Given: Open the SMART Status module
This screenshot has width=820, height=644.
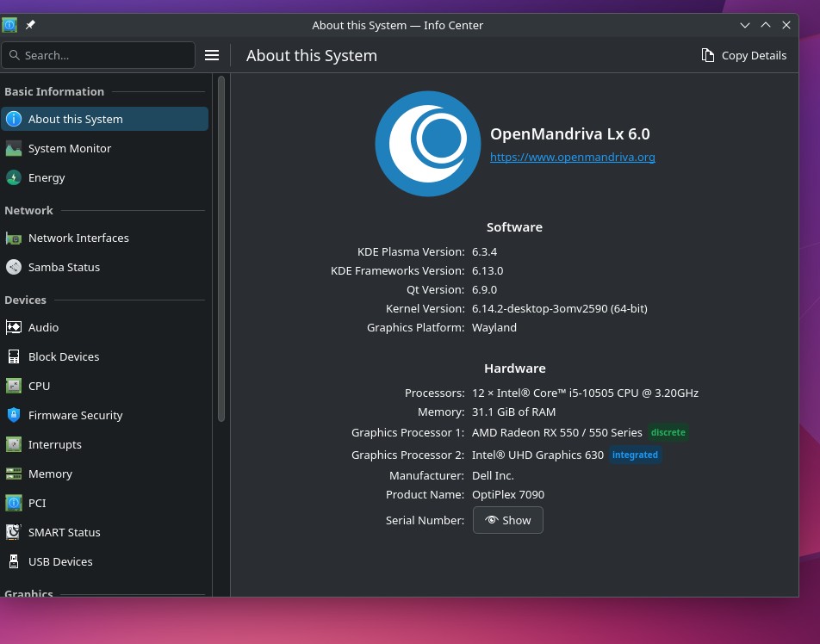Looking at the screenshot, I should pyautogui.click(x=104, y=532).
